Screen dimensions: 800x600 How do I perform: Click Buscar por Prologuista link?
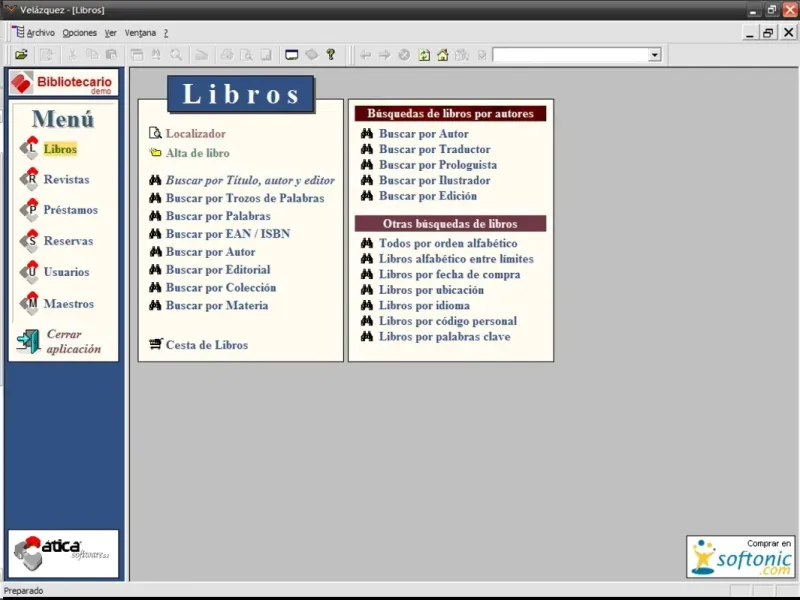(438, 165)
